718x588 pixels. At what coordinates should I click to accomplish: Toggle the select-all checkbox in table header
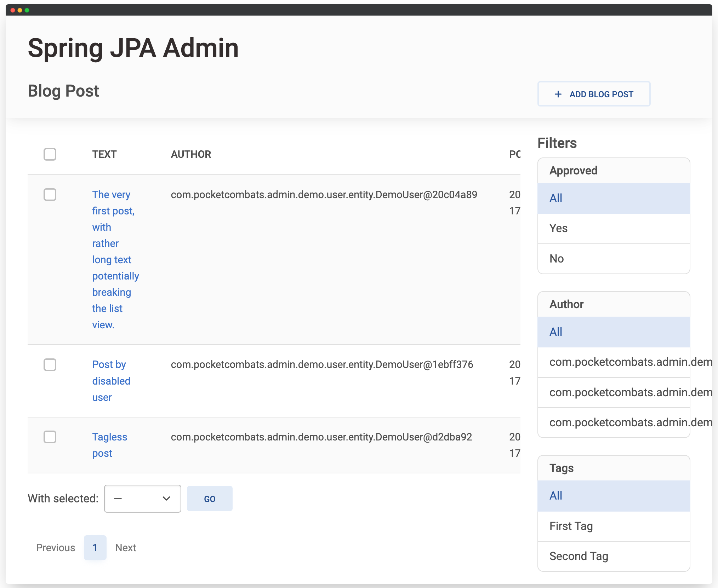pos(50,154)
